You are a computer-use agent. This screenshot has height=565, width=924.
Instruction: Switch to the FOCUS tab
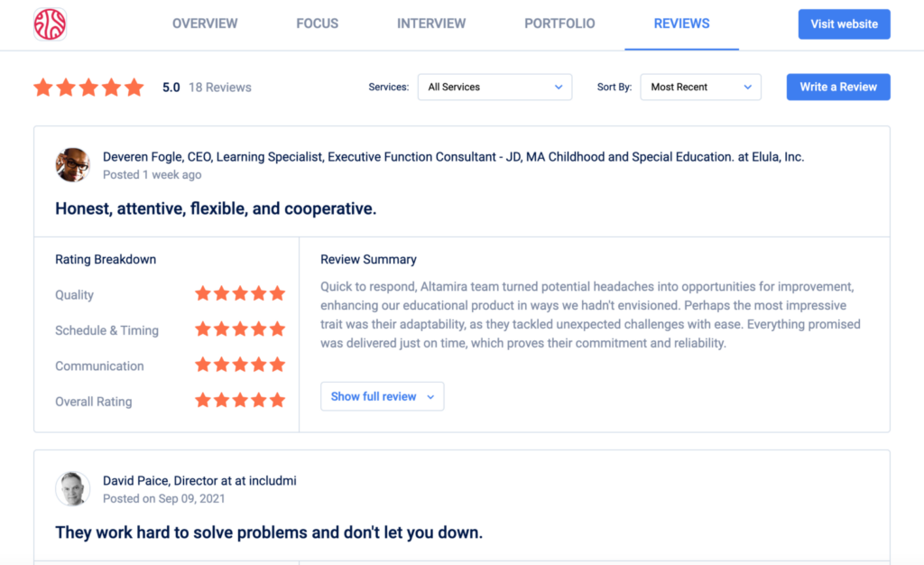pos(317,23)
